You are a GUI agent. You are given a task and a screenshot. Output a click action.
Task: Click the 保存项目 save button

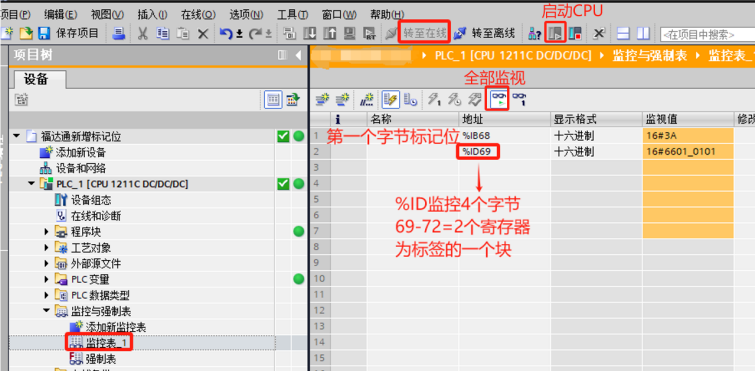[68, 33]
